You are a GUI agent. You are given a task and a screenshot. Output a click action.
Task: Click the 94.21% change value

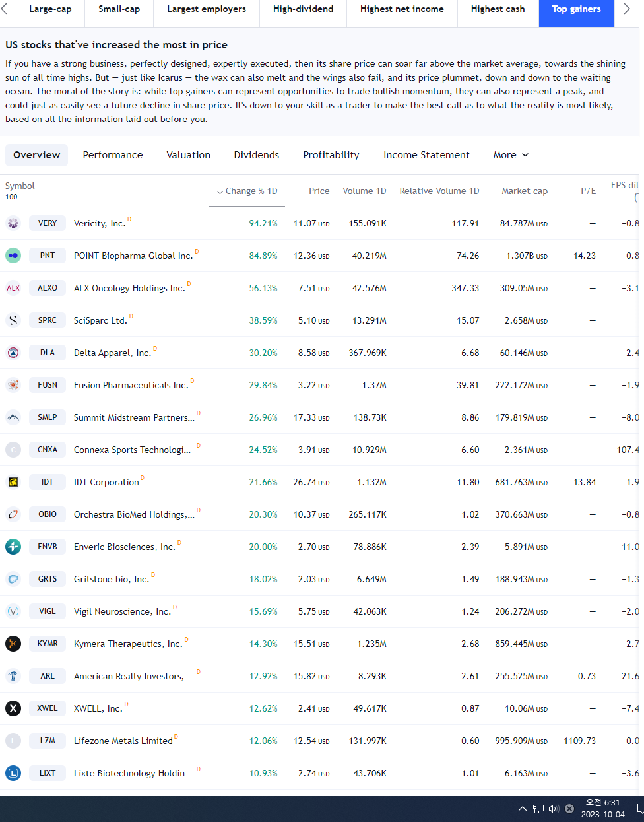click(263, 223)
